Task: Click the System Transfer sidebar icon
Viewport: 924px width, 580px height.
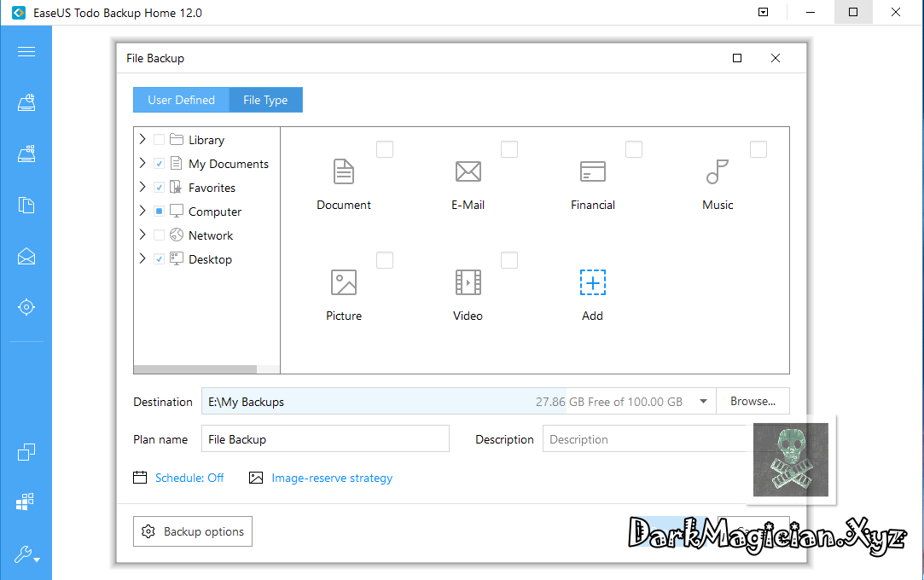Action: pos(25,502)
